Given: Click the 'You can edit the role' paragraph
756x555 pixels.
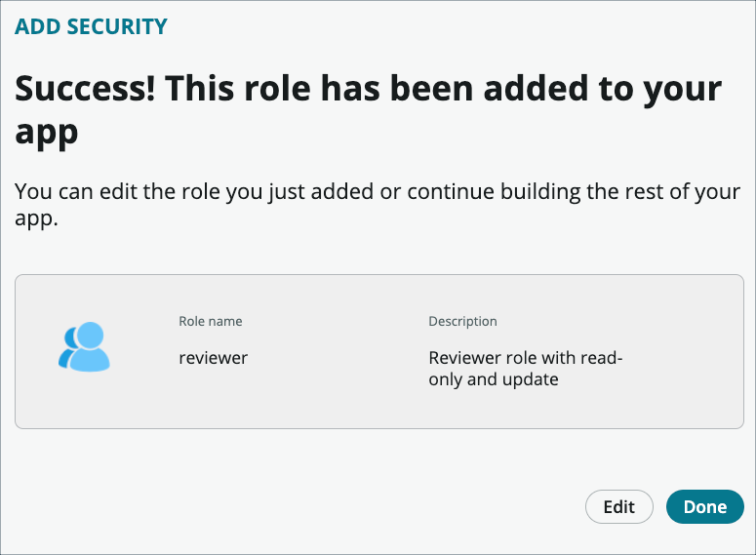Looking at the screenshot, I should 378,205.
